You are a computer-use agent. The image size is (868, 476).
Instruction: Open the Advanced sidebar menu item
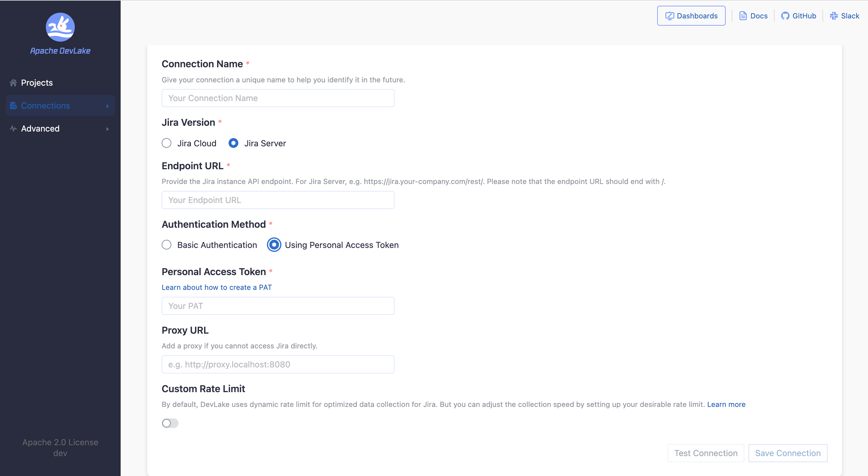click(x=40, y=129)
